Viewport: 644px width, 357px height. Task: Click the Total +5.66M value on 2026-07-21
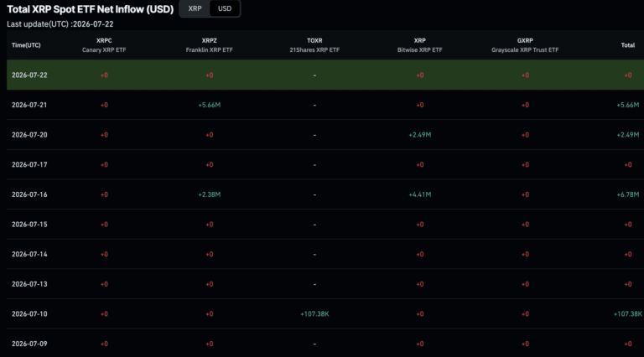coord(627,105)
